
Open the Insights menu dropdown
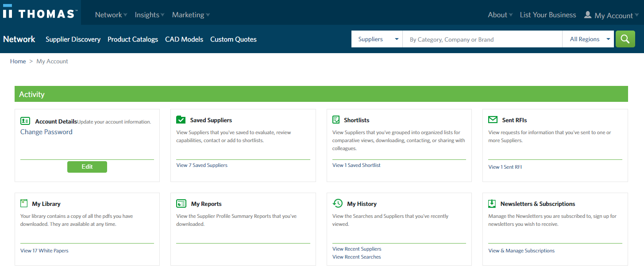(150, 15)
